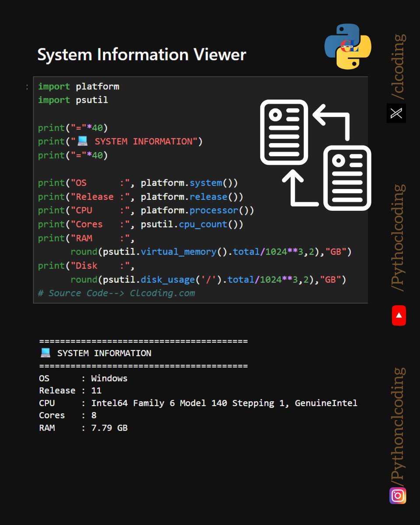Click the psutil.disk_usage('/') code line
This screenshot has height=525, width=420.
(x=208, y=279)
